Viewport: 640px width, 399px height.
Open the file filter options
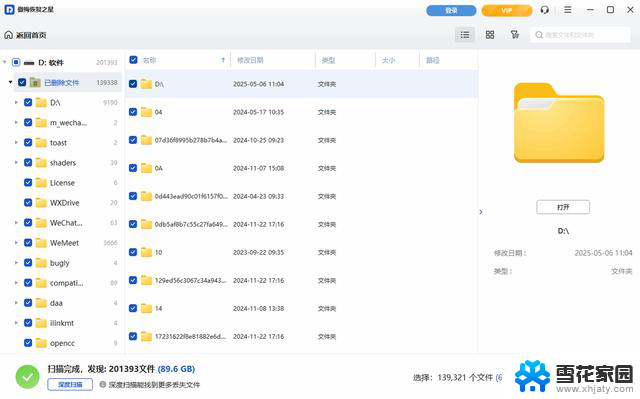515,35
